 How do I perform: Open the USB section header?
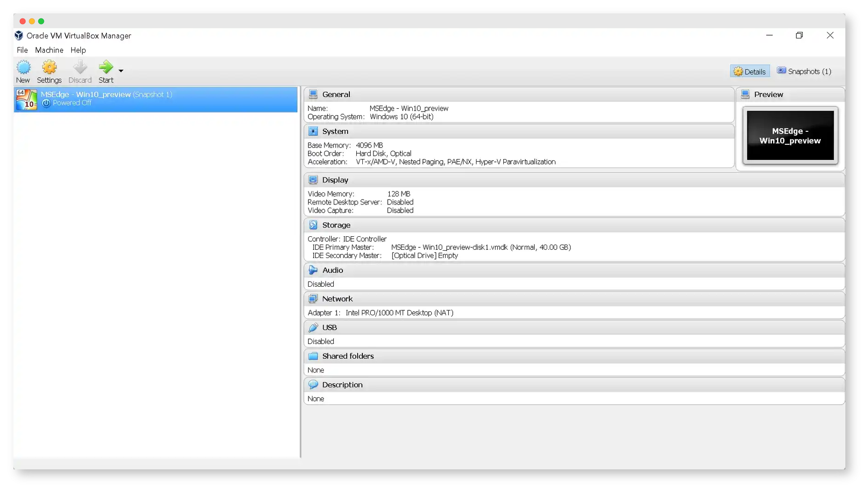[x=330, y=327]
